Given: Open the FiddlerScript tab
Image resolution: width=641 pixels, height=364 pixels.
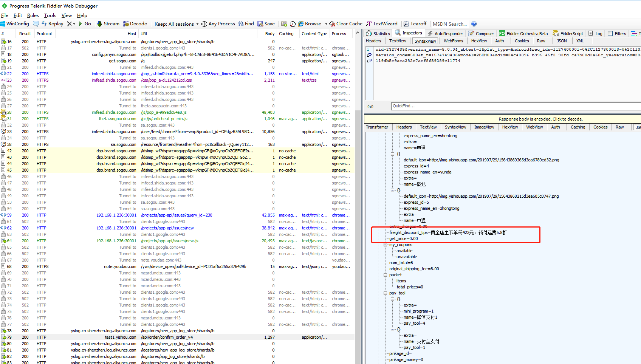Looking at the screenshot, I should 568,33.
